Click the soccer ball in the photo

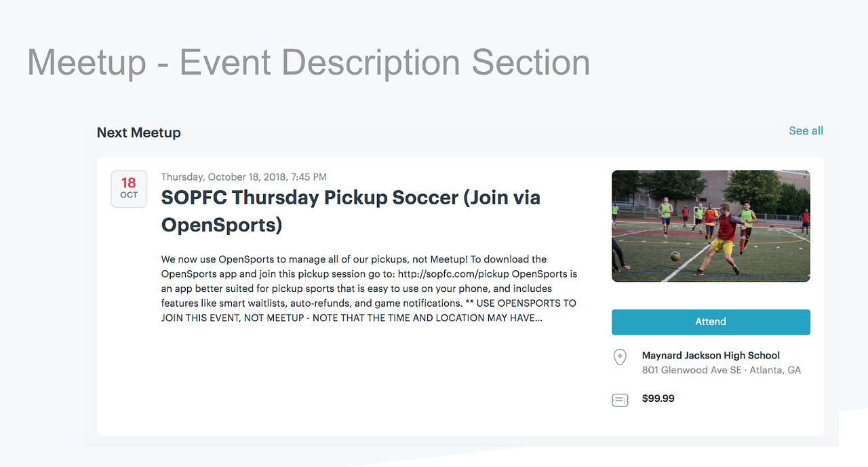[675, 256]
